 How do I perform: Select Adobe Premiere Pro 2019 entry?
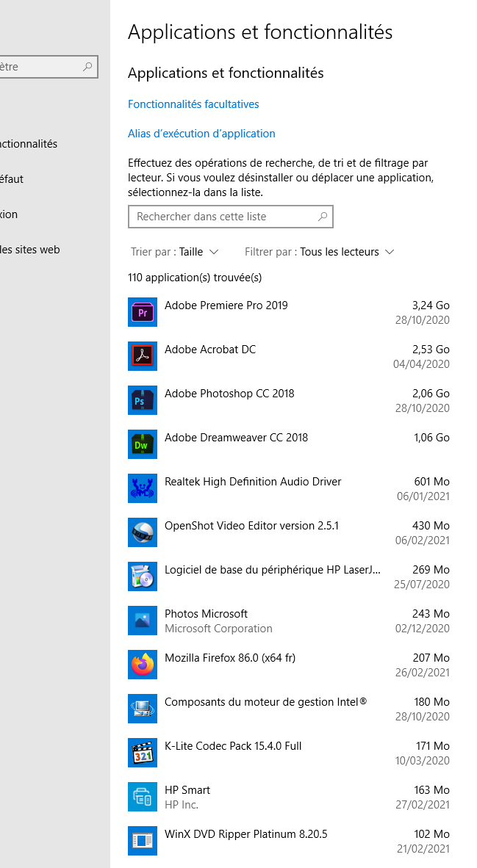289,312
